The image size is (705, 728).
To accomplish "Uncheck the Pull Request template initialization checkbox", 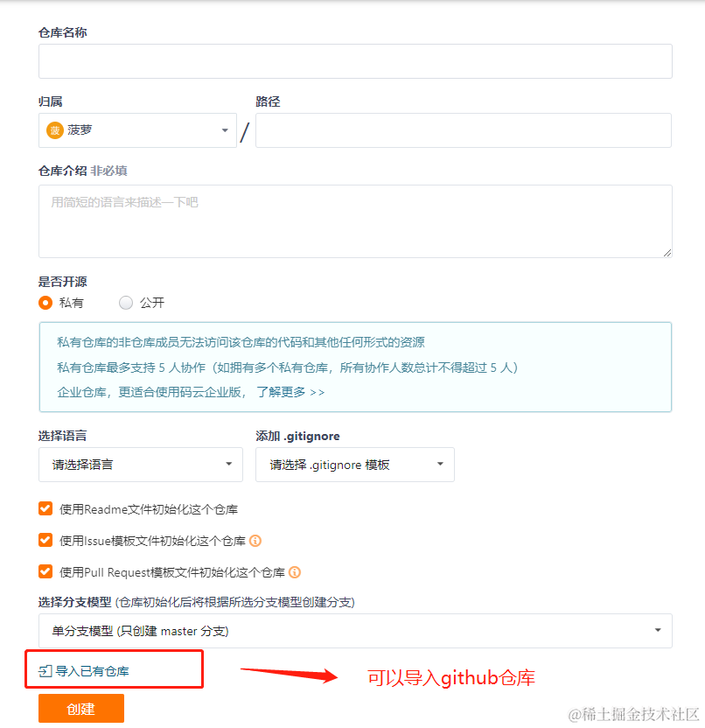I will pos(45,571).
